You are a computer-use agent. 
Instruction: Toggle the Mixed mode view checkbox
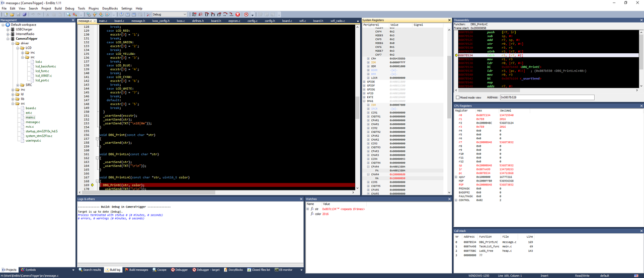pyautogui.click(x=457, y=97)
